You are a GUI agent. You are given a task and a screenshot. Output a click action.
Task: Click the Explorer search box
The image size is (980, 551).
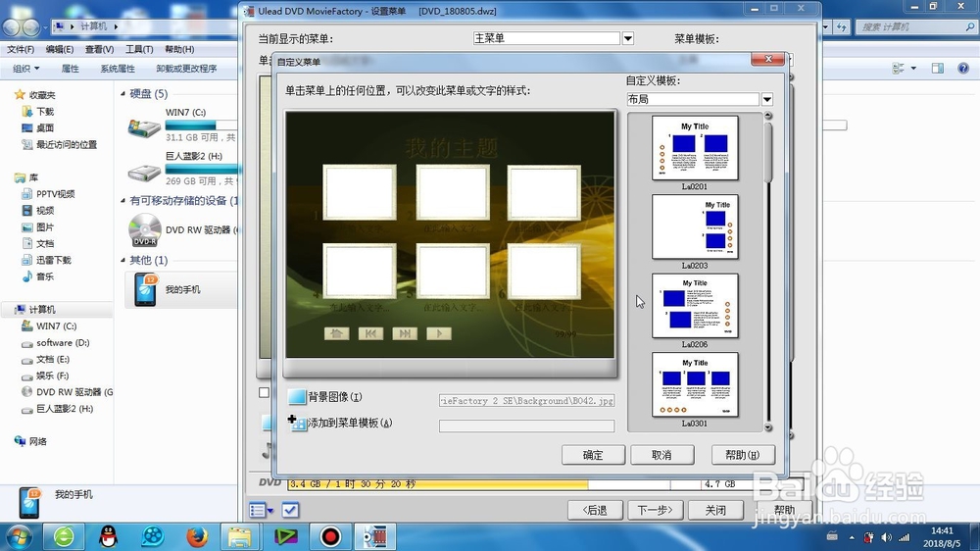(x=916, y=26)
